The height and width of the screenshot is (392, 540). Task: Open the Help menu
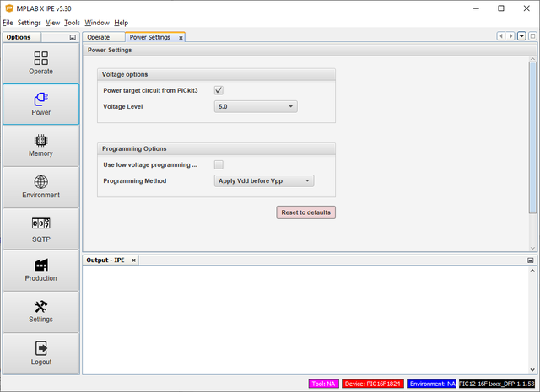[x=121, y=23]
